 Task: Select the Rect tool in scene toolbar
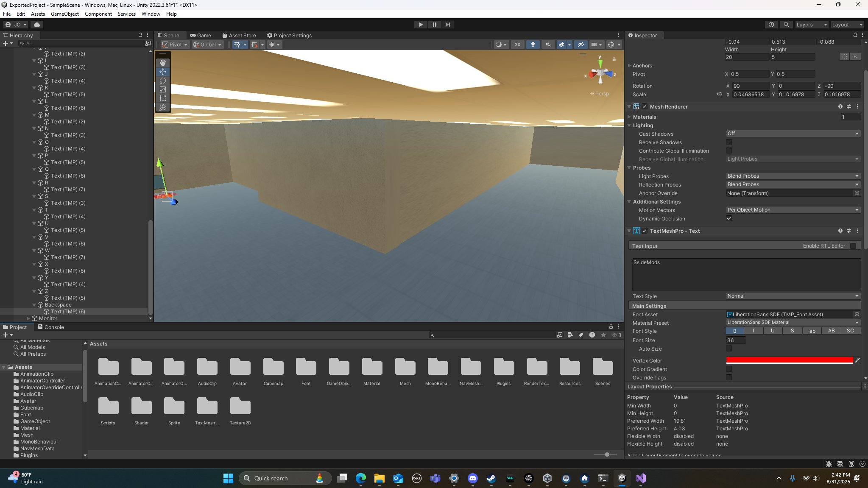coord(163,98)
